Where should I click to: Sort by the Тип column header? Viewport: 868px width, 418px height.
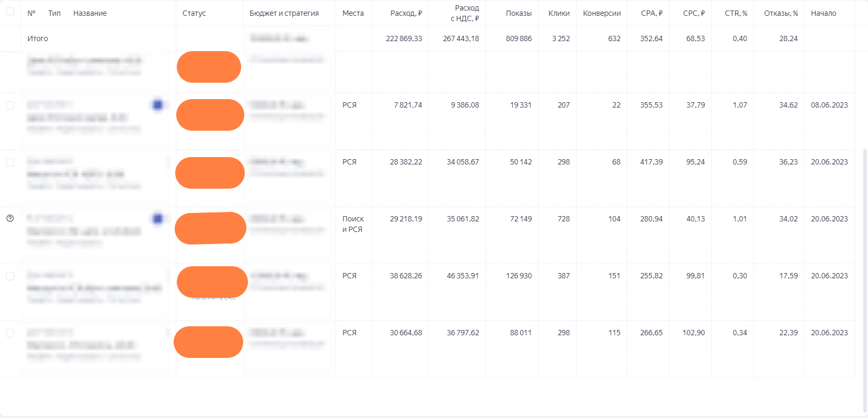click(54, 13)
